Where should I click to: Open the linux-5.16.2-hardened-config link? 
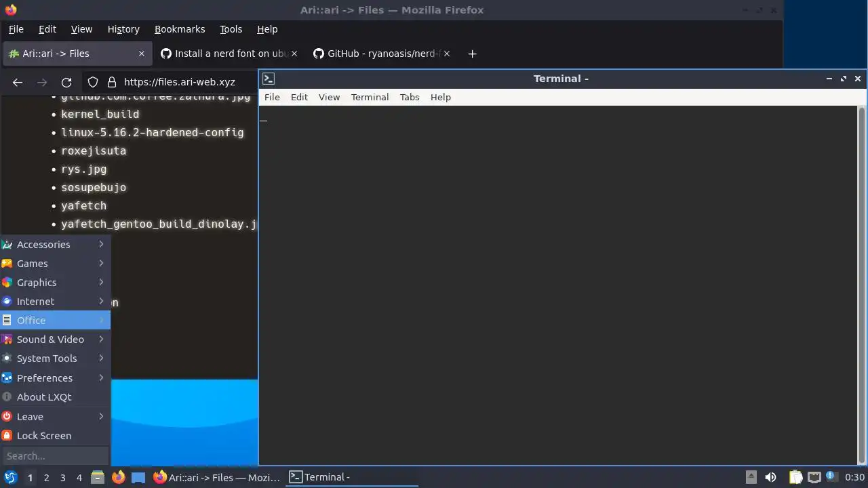(153, 133)
